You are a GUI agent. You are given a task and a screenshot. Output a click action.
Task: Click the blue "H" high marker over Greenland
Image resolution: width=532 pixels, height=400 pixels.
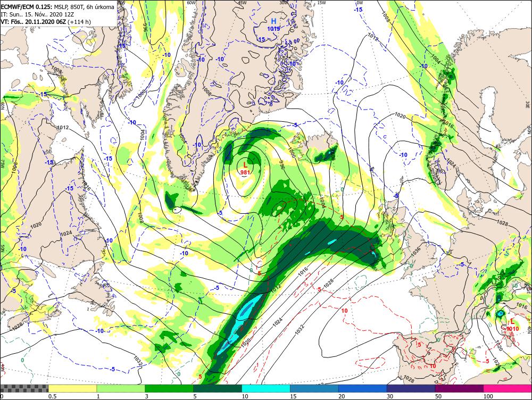(x=273, y=21)
